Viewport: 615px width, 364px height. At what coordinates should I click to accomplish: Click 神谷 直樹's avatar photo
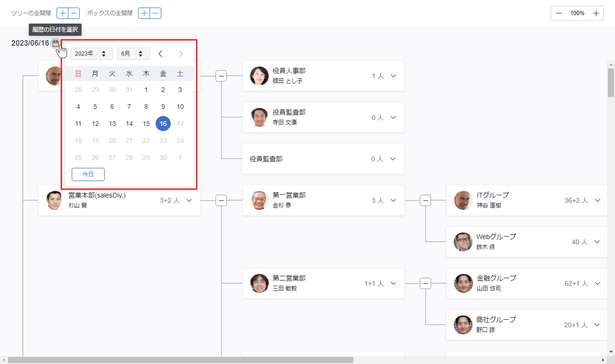pos(463,200)
